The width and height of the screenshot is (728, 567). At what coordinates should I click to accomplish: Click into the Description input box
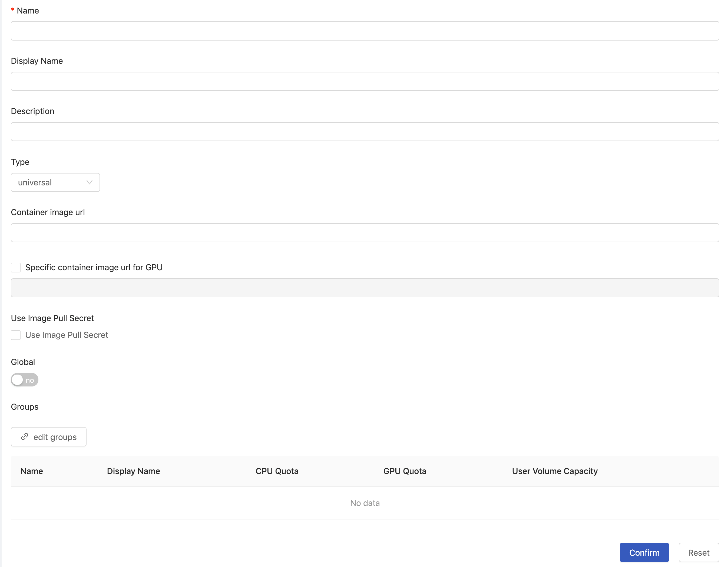click(x=365, y=132)
